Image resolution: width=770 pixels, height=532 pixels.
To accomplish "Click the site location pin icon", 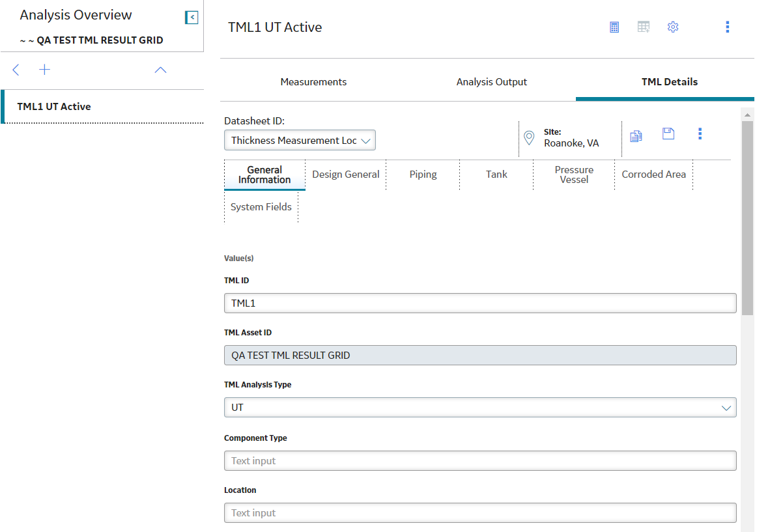I will pos(529,138).
